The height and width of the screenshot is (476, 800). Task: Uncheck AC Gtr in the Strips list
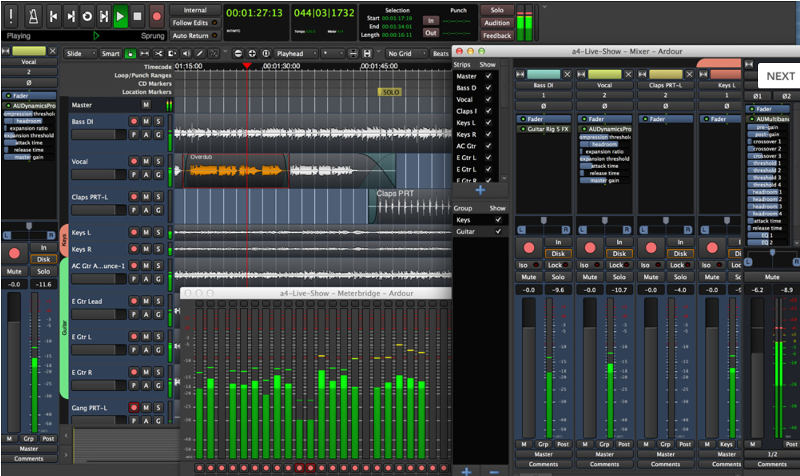(x=488, y=146)
